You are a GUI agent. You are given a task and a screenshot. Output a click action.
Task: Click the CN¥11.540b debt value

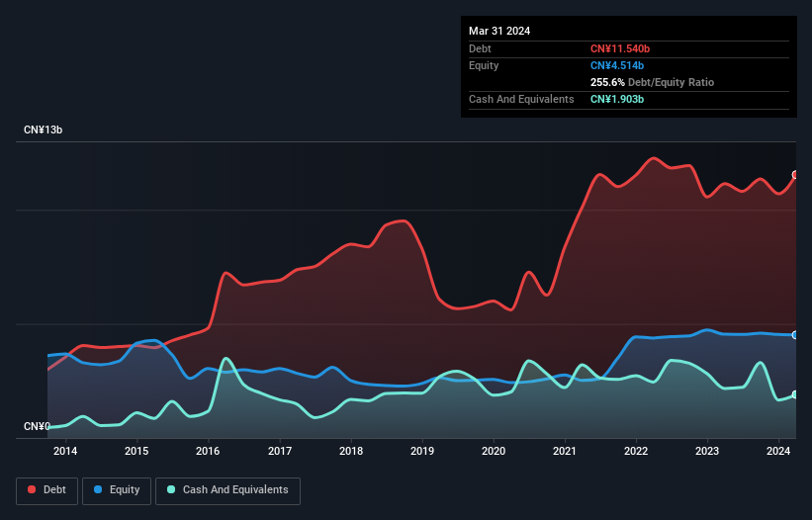[620, 48]
